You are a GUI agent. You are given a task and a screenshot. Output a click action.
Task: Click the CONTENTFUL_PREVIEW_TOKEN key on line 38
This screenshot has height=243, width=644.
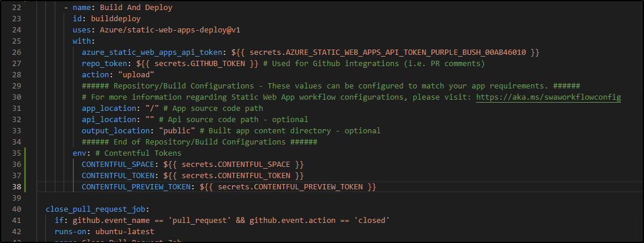pos(136,187)
